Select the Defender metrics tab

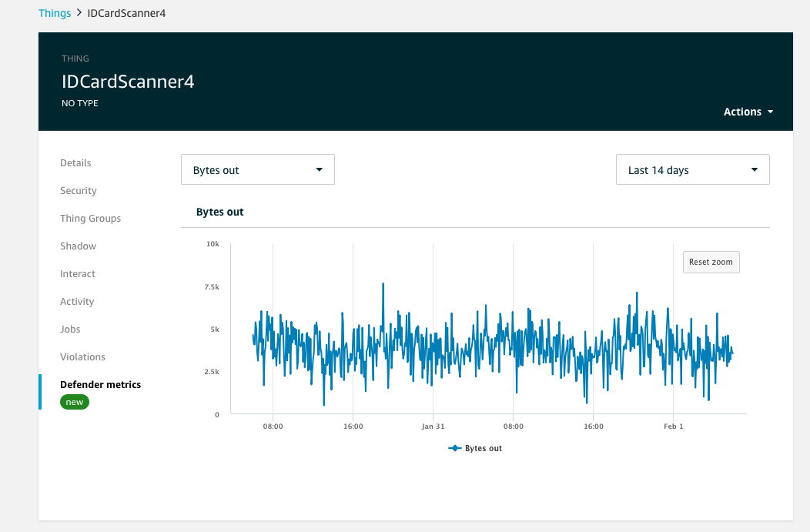100,384
